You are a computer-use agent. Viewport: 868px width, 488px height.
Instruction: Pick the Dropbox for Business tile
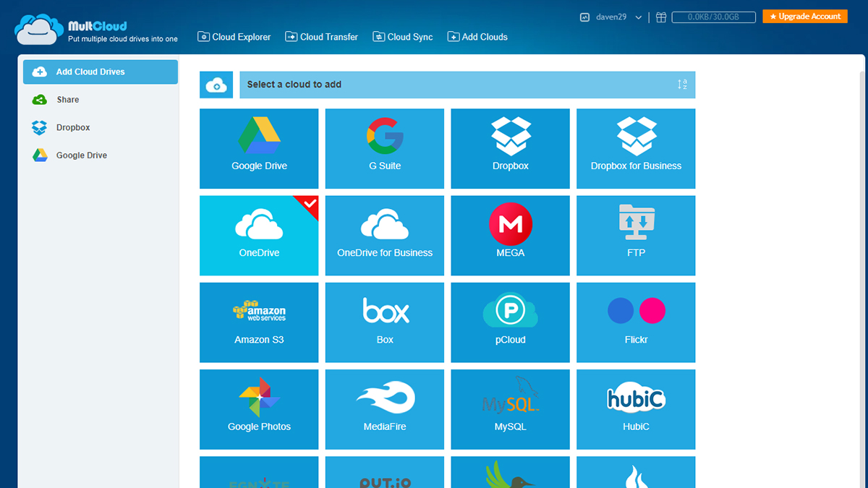pos(636,149)
